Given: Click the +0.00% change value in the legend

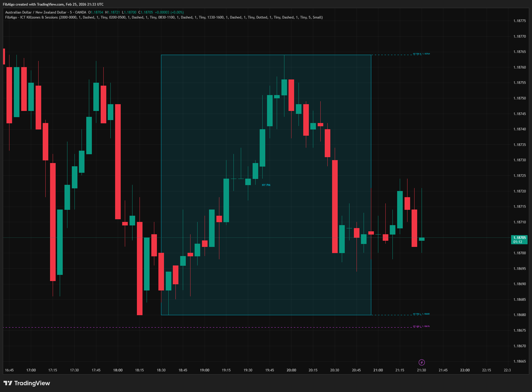Looking at the screenshot, I should pyautogui.click(x=177, y=12).
